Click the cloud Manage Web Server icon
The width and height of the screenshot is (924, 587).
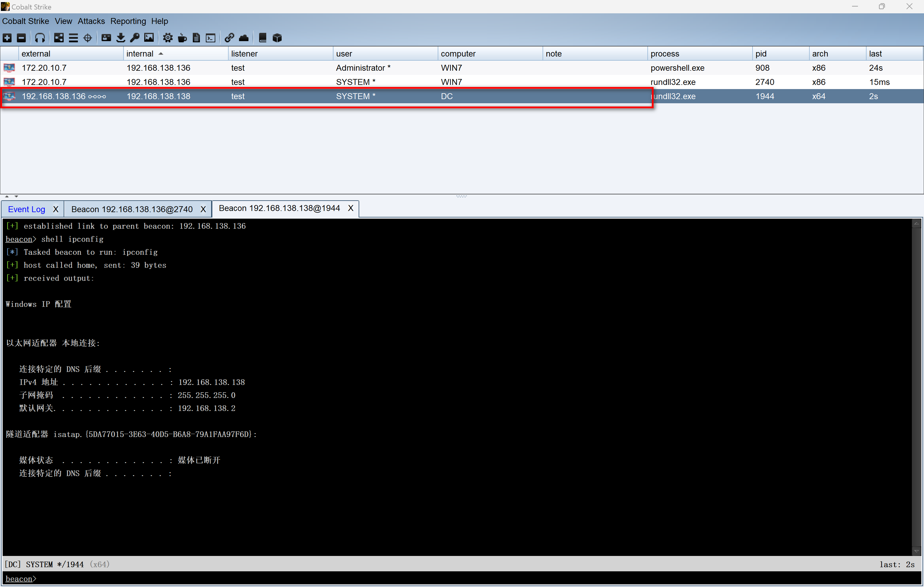pyautogui.click(x=244, y=38)
